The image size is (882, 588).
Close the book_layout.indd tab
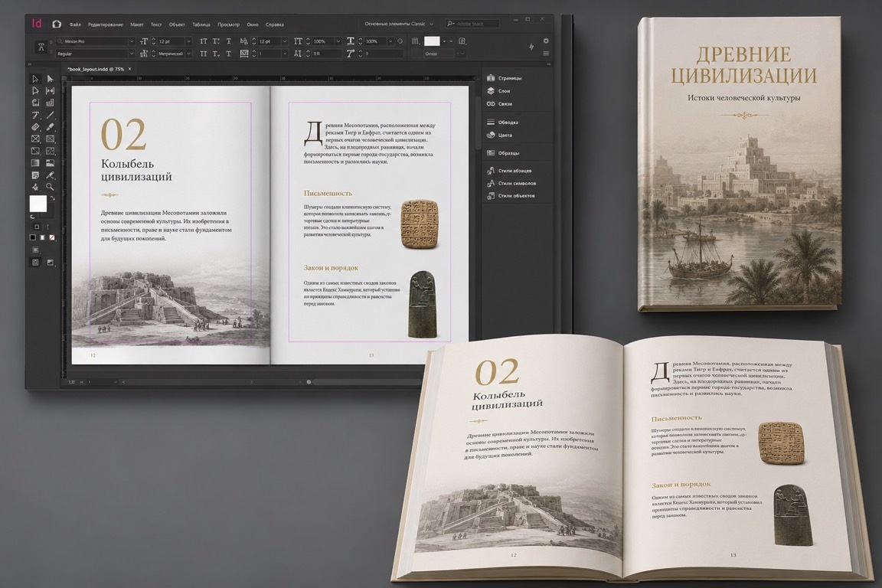point(130,69)
